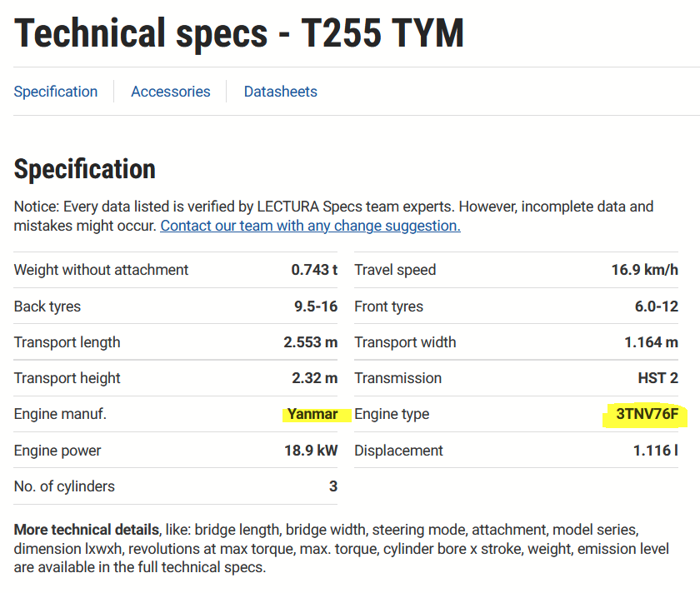Go to the Datasheets tab
Viewport: 700px width, 593px height.
coord(280,92)
